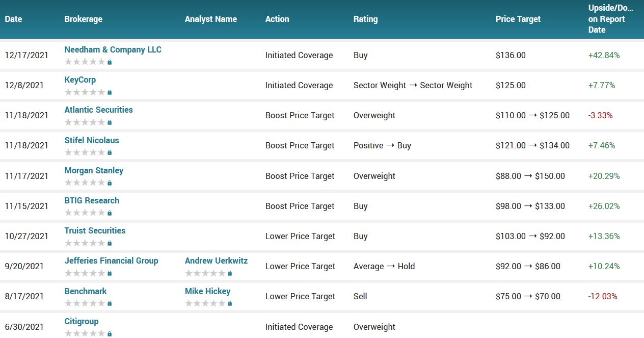
Task: Click Lower Price Target action for Truist
Action: coord(300,236)
